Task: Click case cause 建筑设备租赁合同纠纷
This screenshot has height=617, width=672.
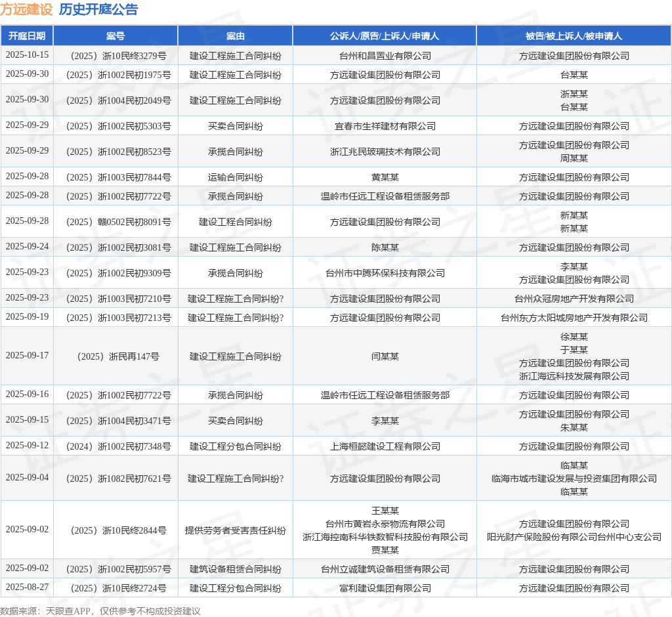Action: tap(236, 569)
